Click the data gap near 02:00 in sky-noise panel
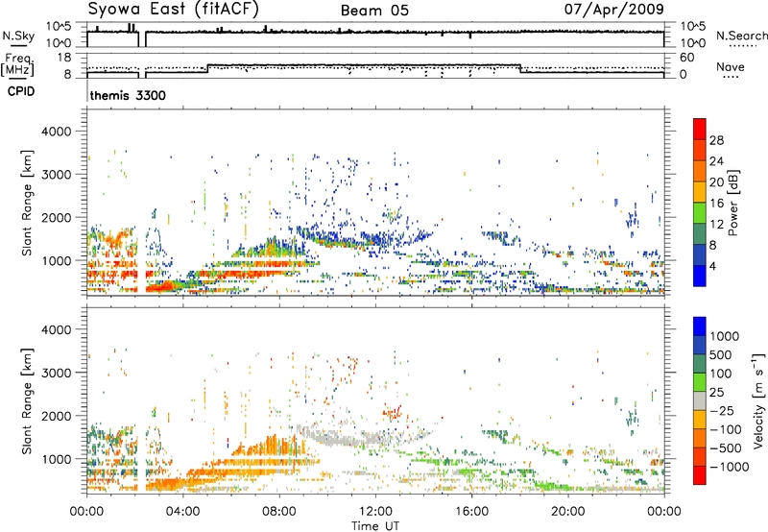 (142, 39)
